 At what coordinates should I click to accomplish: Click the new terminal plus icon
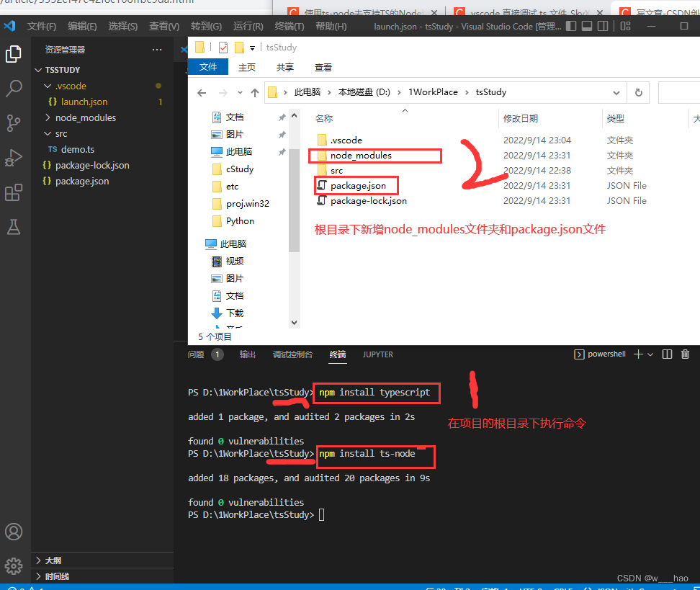(638, 354)
